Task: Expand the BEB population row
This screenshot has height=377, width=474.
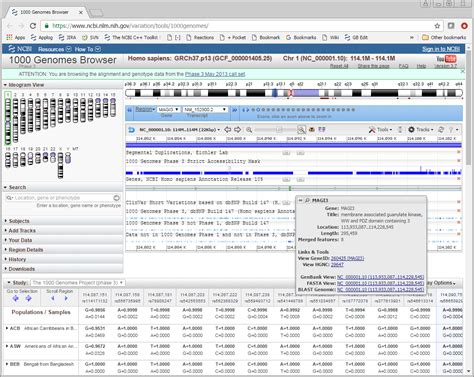Action: coord(7,364)
